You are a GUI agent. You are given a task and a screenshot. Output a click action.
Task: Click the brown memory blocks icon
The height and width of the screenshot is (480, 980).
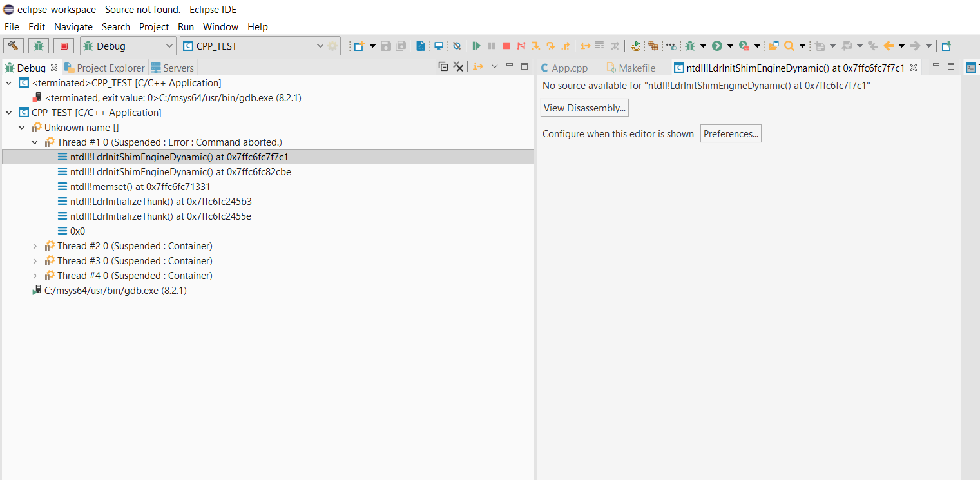point(653,46)
